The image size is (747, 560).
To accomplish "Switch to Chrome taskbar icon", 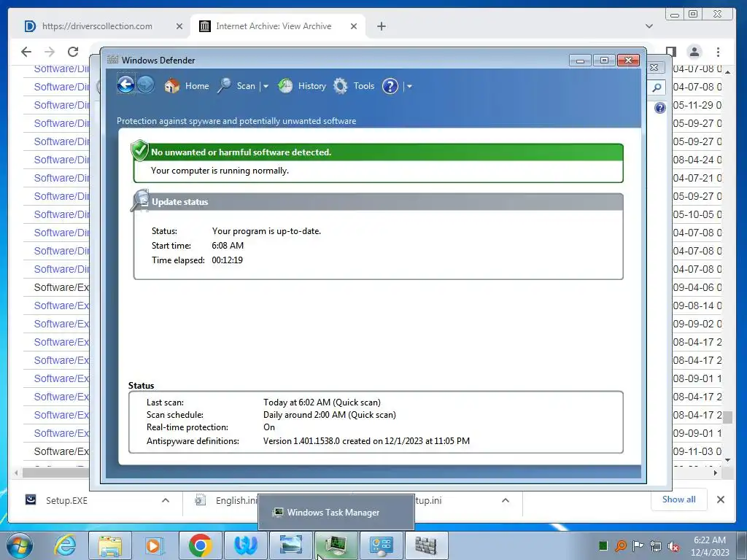I will tap(200, 545).
